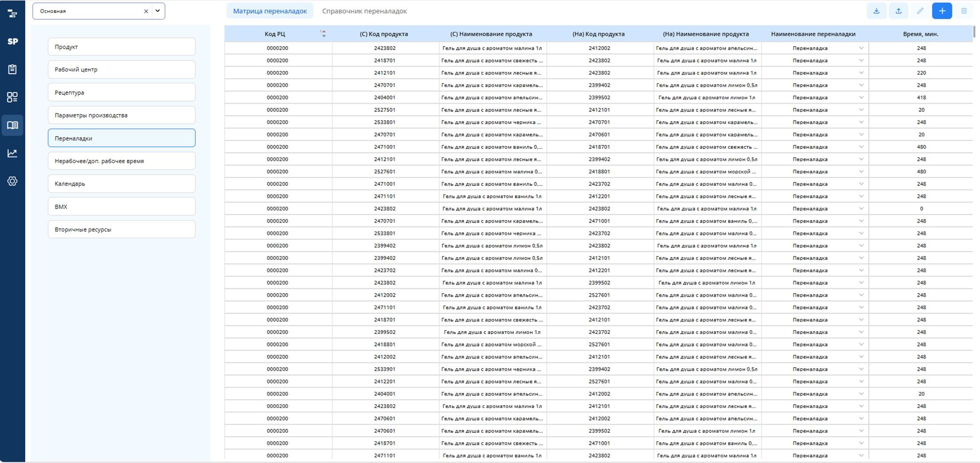Open the dashboard blocks icon

(x=12, y=97)
